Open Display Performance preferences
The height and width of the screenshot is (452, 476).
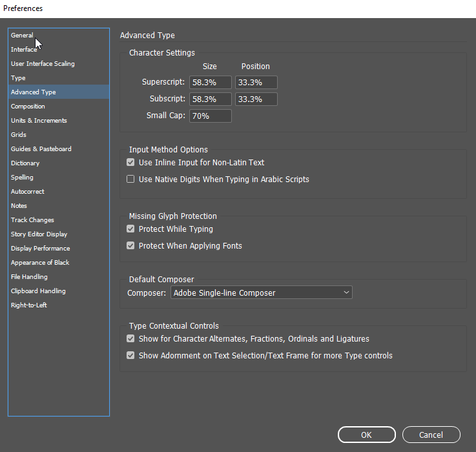tap(40, 249)
